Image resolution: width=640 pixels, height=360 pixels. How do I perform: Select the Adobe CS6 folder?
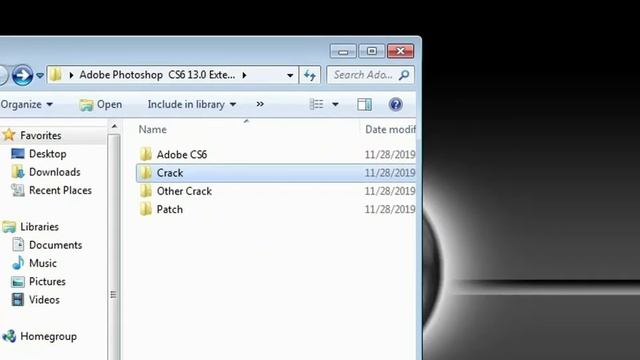pyautogui.click(x=182, y=154)
